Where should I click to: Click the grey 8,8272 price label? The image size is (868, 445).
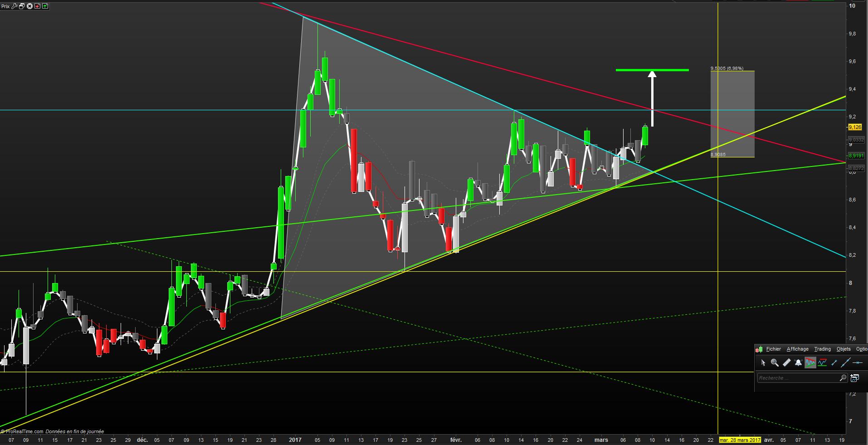(856, 168)
